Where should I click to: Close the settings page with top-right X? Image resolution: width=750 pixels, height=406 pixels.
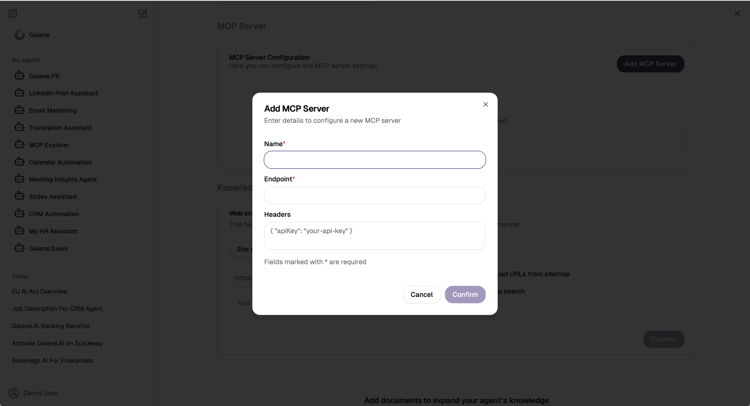737,13
